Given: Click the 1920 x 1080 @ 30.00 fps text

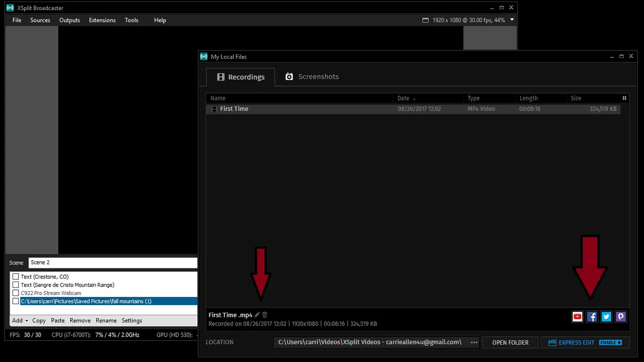Looking at the screenshot, I should (468, 20).
